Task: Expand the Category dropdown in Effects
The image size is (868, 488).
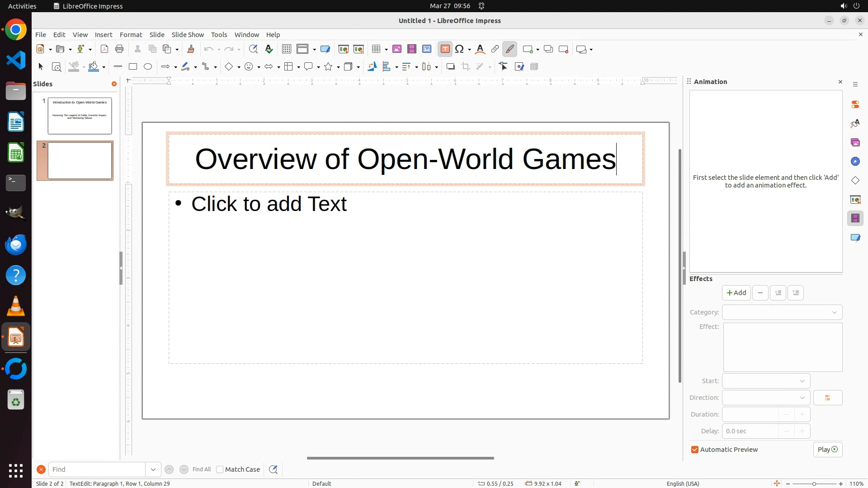Action: [x=834, y=312]
